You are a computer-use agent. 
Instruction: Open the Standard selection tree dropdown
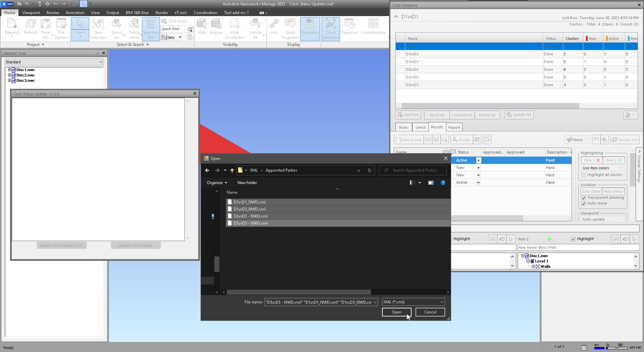coord(54,62)
